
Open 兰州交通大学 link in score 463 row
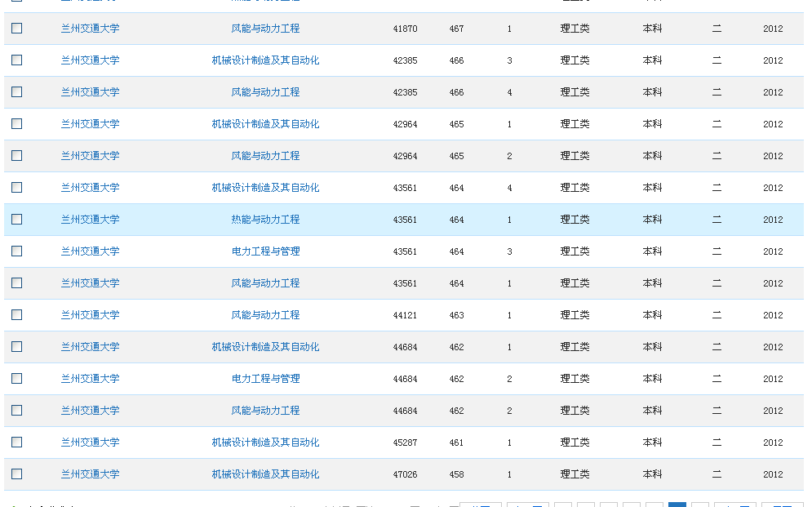pos(90,315)
